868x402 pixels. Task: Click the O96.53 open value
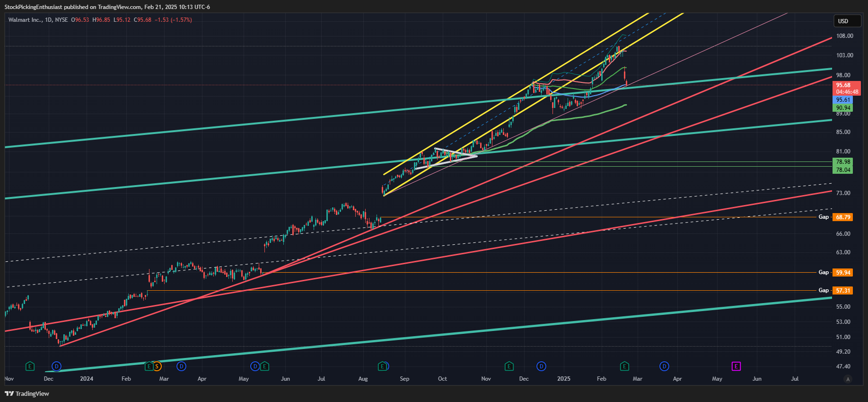pyautogui.click(x=80, y=20)
